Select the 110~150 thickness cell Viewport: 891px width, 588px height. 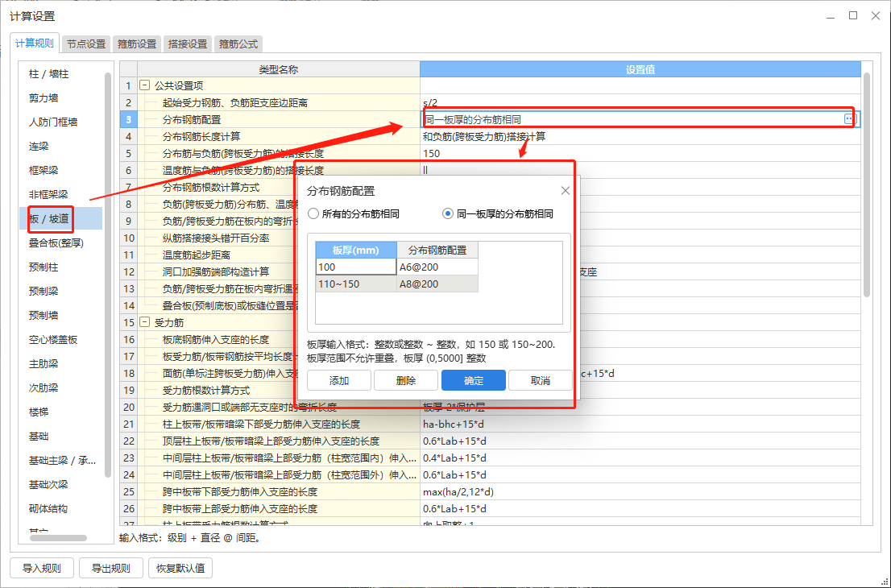point(356,284)
